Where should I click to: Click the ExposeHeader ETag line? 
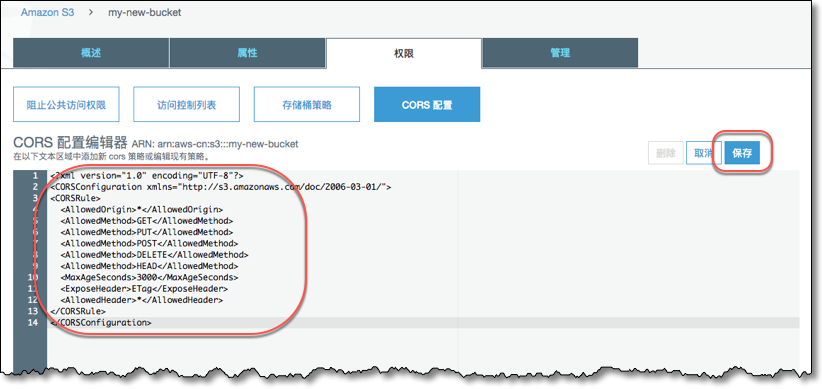pyautogui.click(x=144, y=289)
